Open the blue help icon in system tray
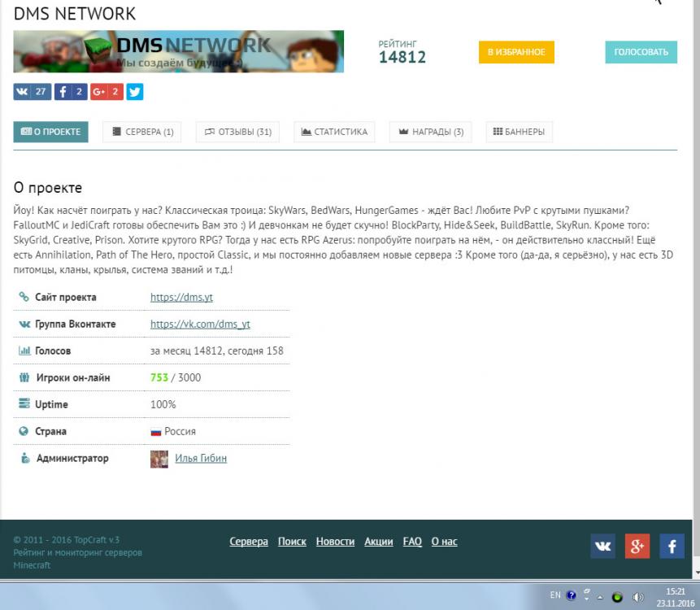 pyautogui.click(x=571, y=595)
